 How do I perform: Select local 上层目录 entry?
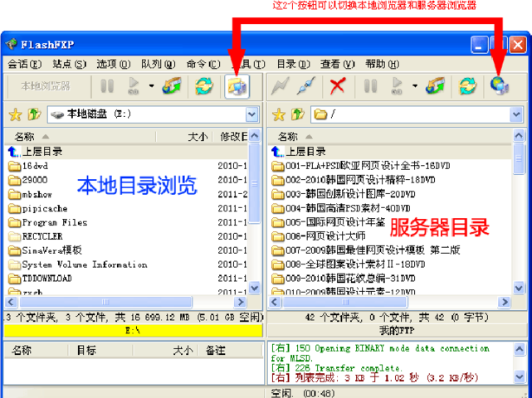pos(36,152)
